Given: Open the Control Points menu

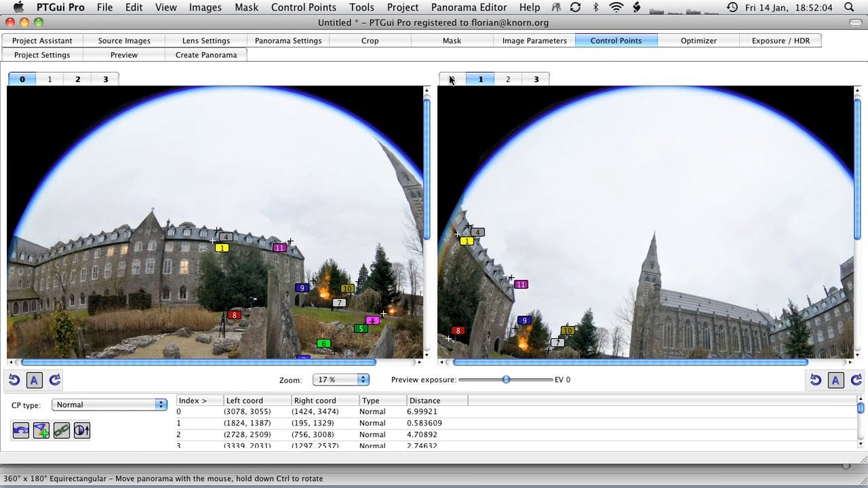Looking at the screenshot, I should 303,7.
